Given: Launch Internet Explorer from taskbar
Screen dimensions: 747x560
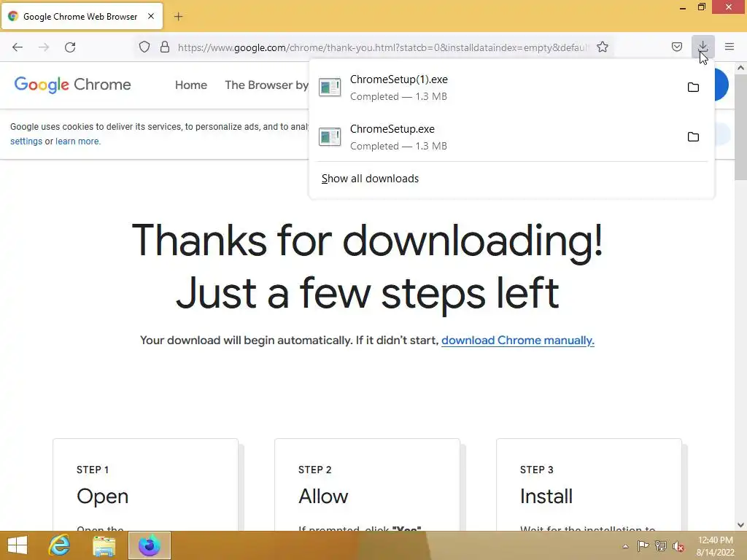Looking at the screenshot, I should (x=60, y=545).
